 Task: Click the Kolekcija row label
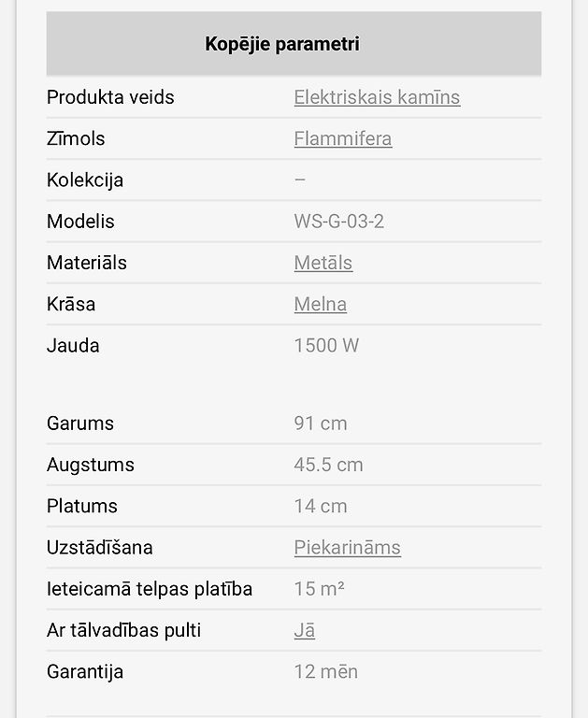point(85,179)
